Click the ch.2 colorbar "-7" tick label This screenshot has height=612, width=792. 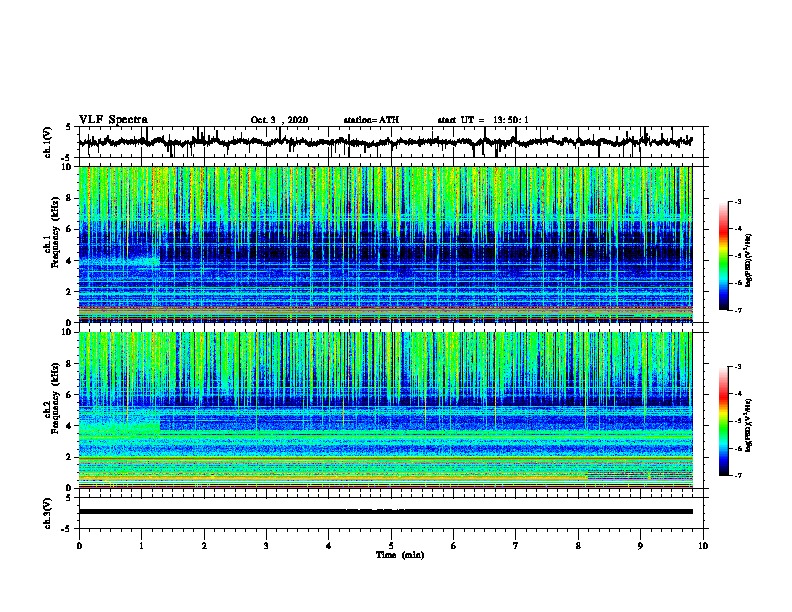(738, 475)
